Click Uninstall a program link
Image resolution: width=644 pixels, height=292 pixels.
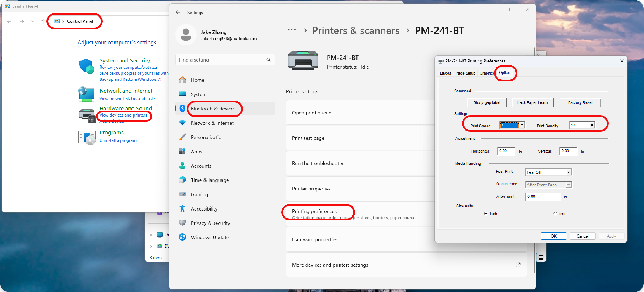(118, 140)
